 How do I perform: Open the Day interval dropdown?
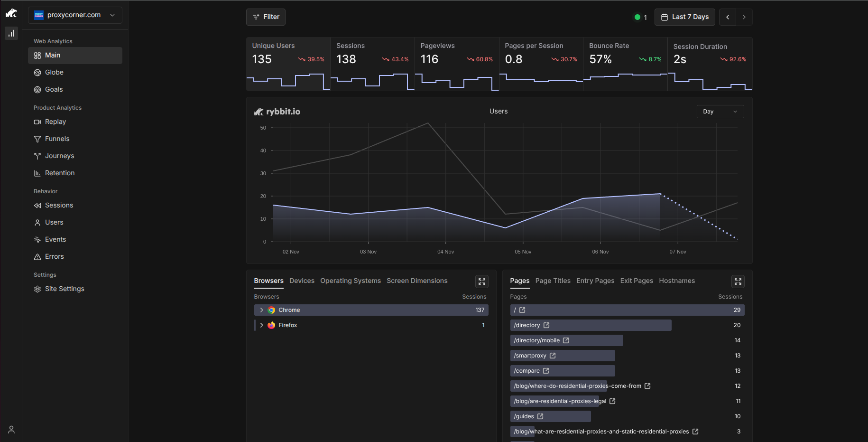pyautogui.click(x=720, y=112)
